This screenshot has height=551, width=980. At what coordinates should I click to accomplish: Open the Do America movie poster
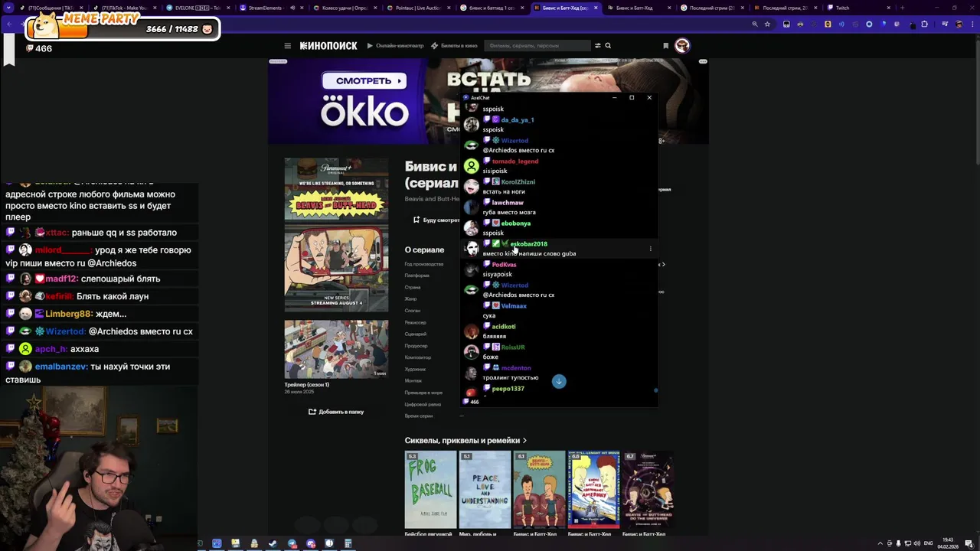pos(593,490)
